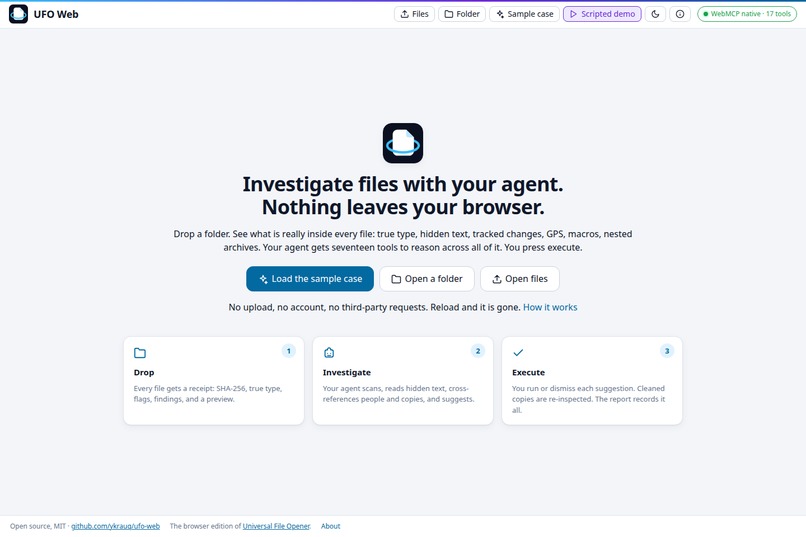Click the Execute card title

coord(528,373)
